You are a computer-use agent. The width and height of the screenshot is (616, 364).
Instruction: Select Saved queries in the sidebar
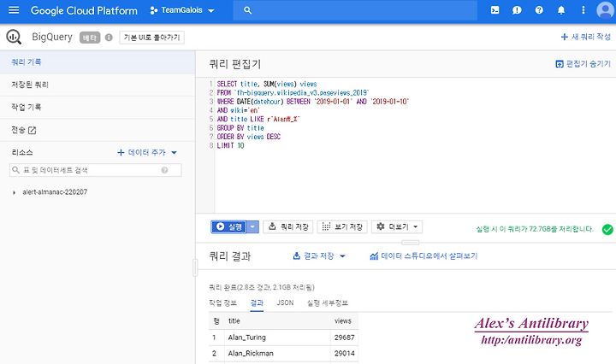[x=98, y=85]
